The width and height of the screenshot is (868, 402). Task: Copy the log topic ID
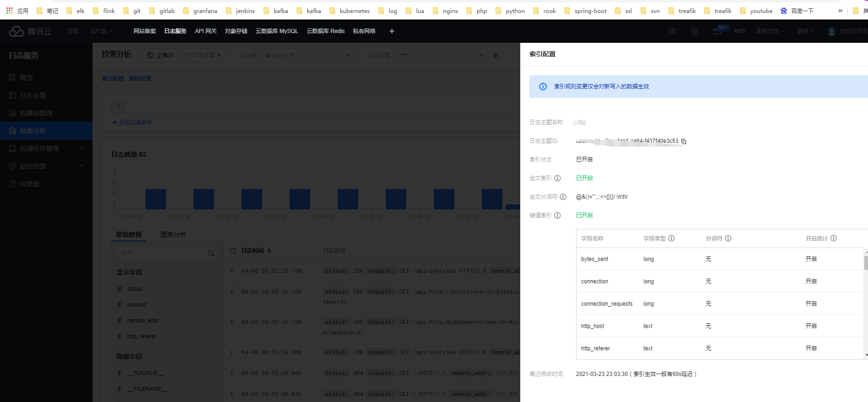pos(684,141)
